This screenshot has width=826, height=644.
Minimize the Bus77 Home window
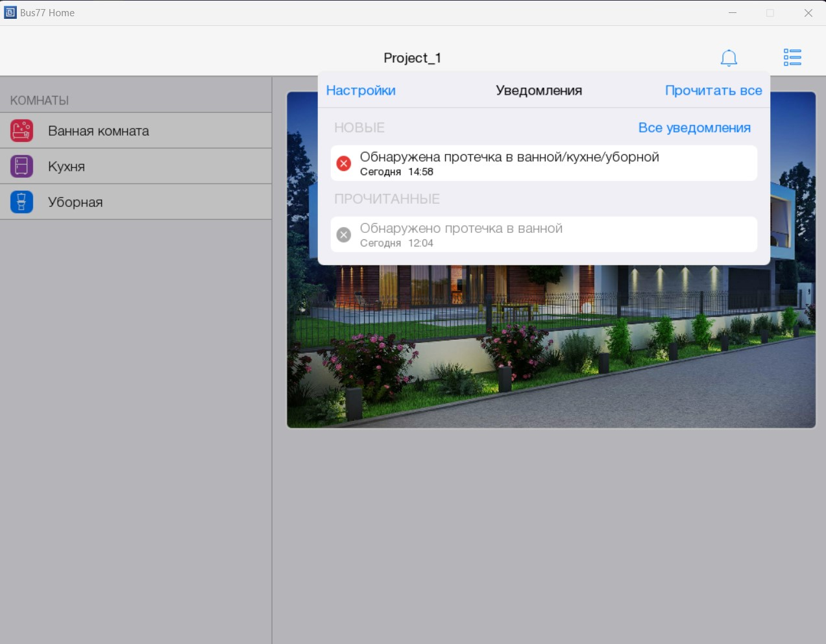(x=733, y=13)
